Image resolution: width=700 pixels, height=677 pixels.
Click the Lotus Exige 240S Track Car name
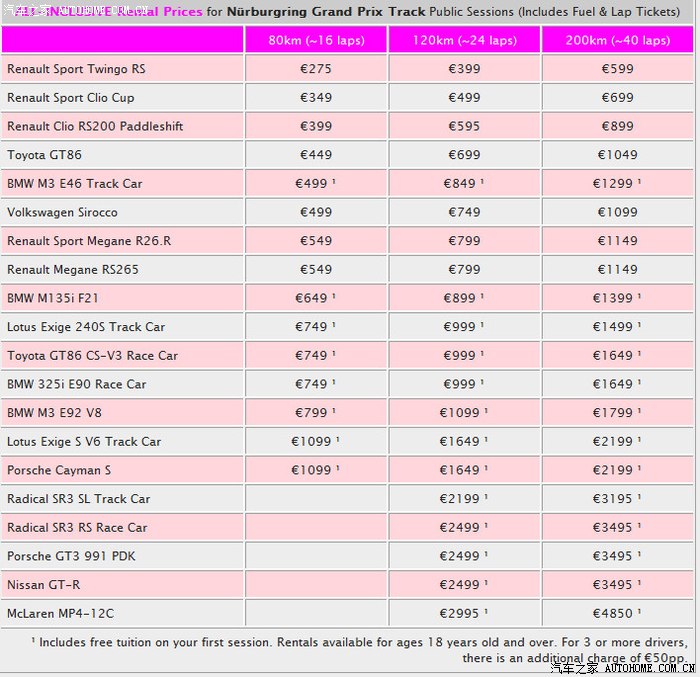(86, 327)
